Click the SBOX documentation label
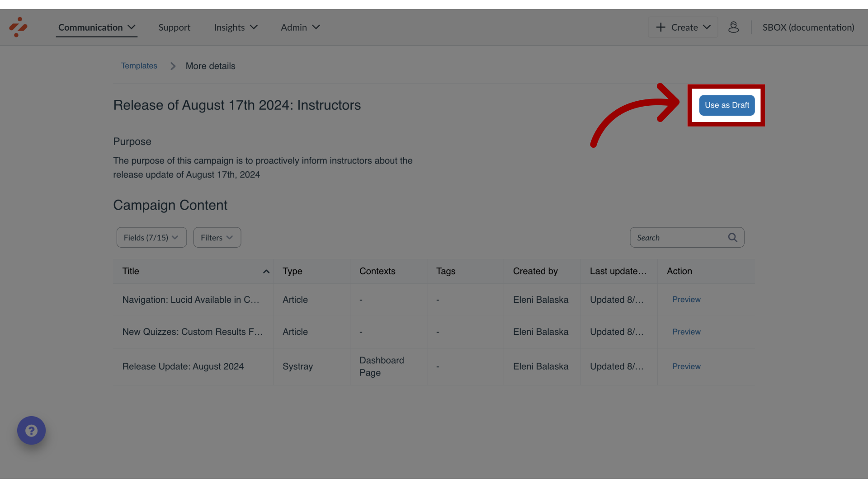This screenshot has height=488, width=868. [x=808, y=27]
